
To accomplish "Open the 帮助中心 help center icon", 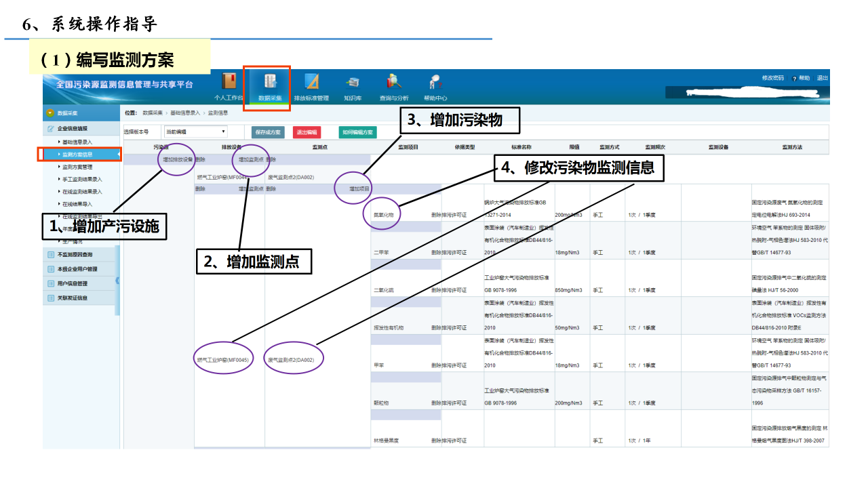I will [435, 82].
